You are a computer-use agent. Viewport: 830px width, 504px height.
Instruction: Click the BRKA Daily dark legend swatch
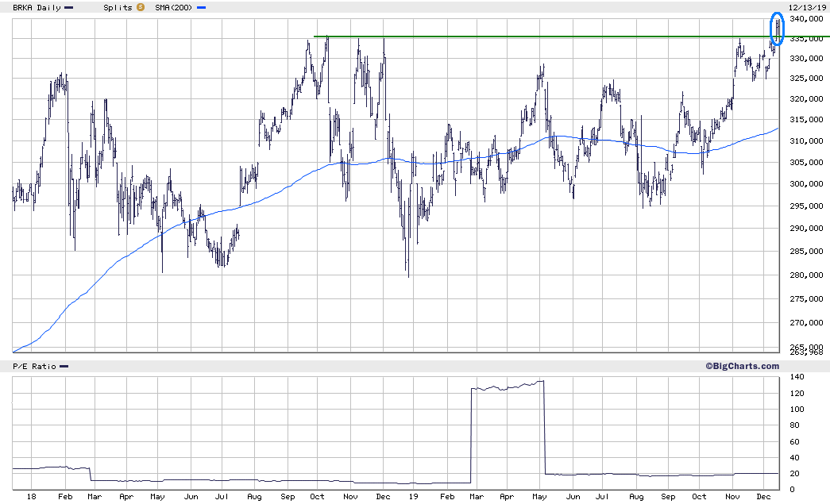pyautogui.click(x=69, y=8)
